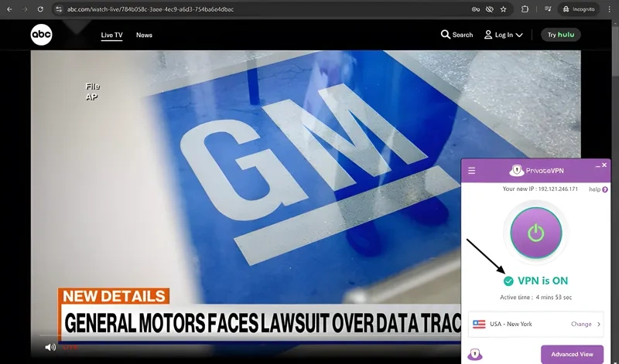This screenshot has height=364, width=619.
Task: Open the News menu item
Action: coord(144,35)
